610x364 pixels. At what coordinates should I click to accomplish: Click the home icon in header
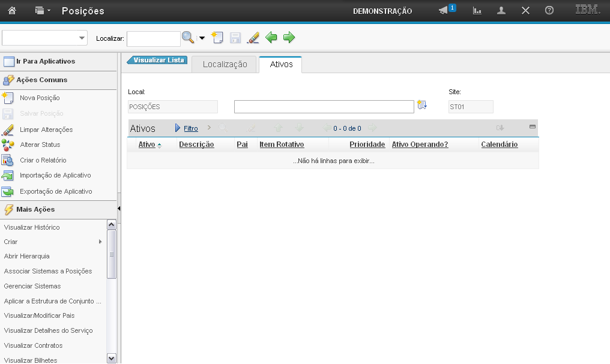12,11
